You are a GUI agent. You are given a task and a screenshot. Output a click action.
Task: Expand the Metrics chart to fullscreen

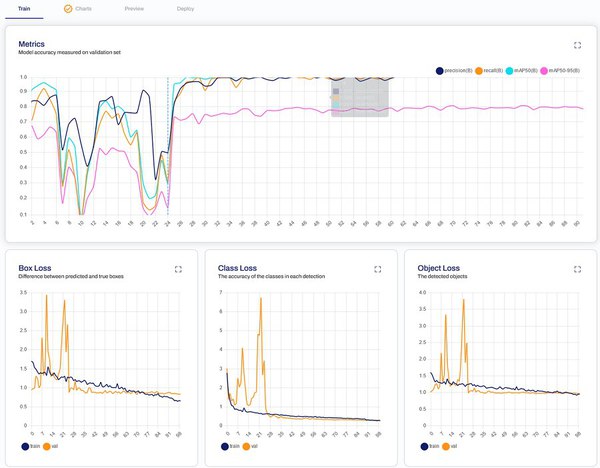click(x=578, y=45)
